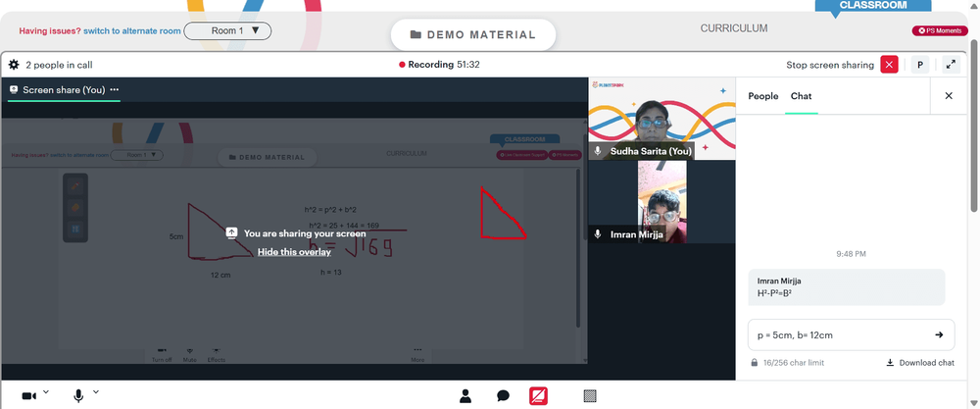Screen dimensions: 980x409
Task: Click Effects in shared screen preview
Action: [217, 355]
